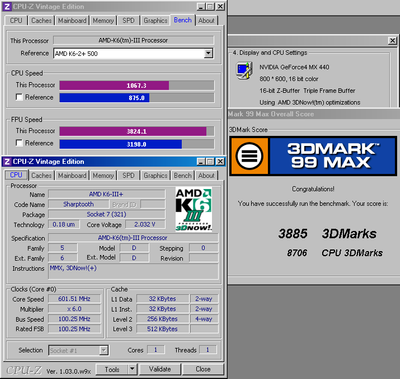Switch to the Mainboard tab in the front CPU-Z window
The image size is (400, 379).
click(x=72, y=175)
